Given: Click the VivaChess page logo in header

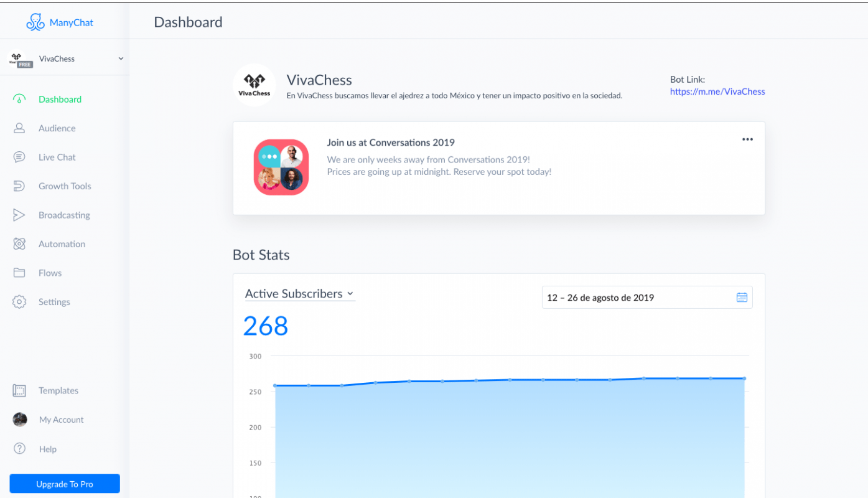Looking at the screenshot, I should (x=254, y=85).
